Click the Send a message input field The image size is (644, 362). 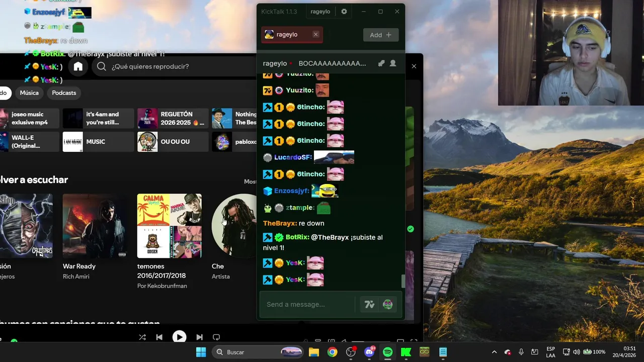(308, 304)
